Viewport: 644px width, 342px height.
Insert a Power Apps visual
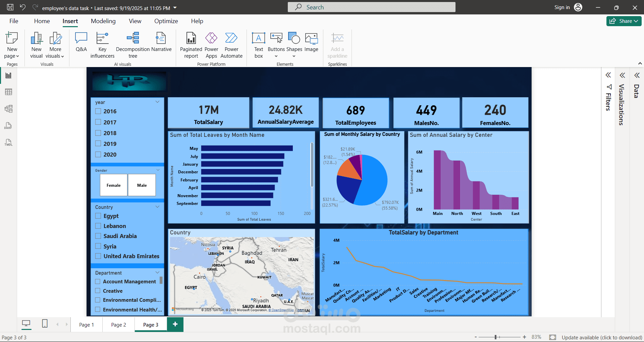(211, 45)
